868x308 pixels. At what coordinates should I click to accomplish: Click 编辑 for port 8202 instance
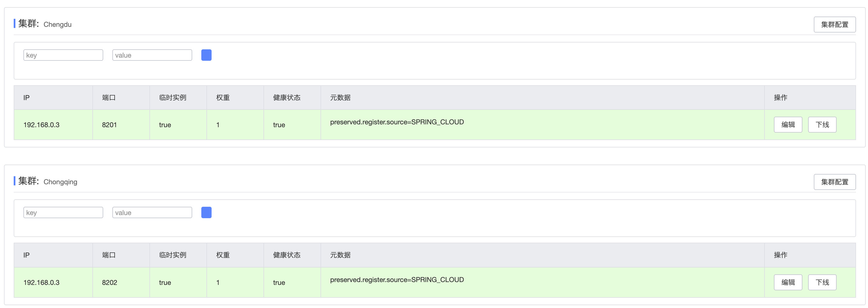click(788, 282)
